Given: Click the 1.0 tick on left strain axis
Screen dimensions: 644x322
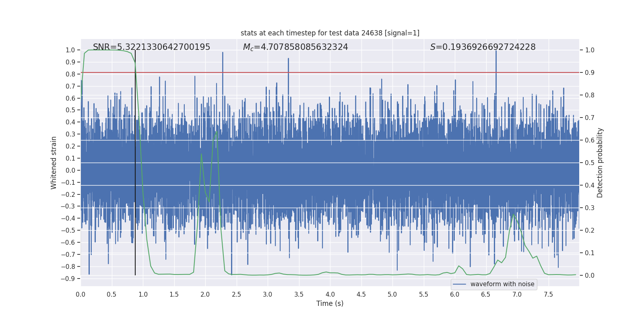Looking at the screenshot, I should (x=70, y=50).
